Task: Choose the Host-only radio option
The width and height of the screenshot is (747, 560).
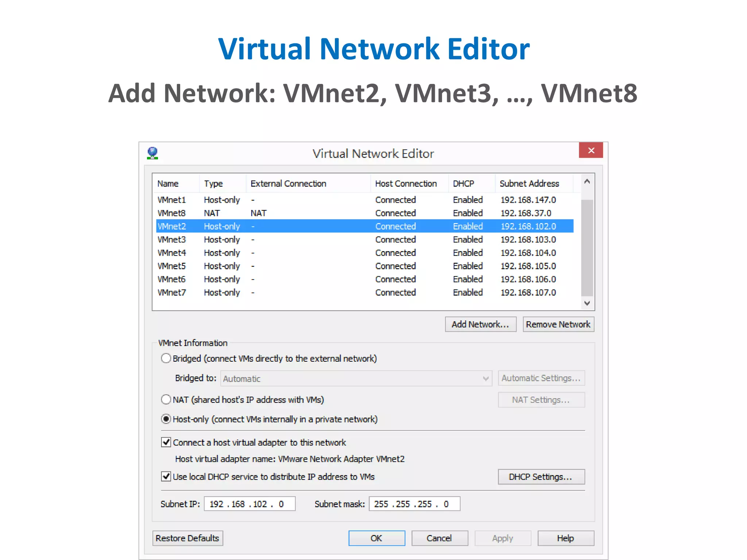Action: click(166, 419)
